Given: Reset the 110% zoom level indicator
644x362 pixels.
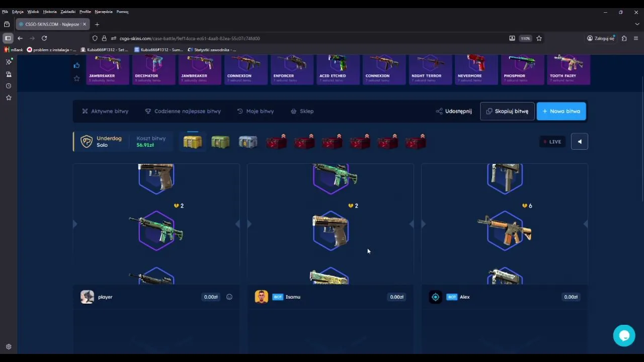Looking at the screenshot, I should tap(525, 38).
